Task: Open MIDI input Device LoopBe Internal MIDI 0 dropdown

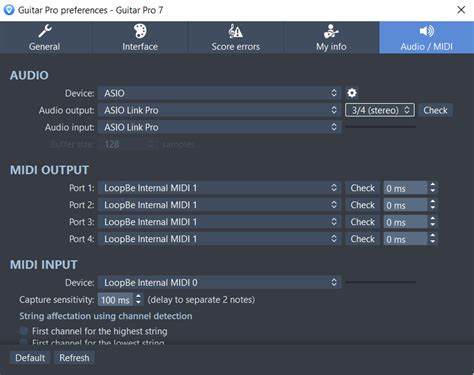Action: 220,282
